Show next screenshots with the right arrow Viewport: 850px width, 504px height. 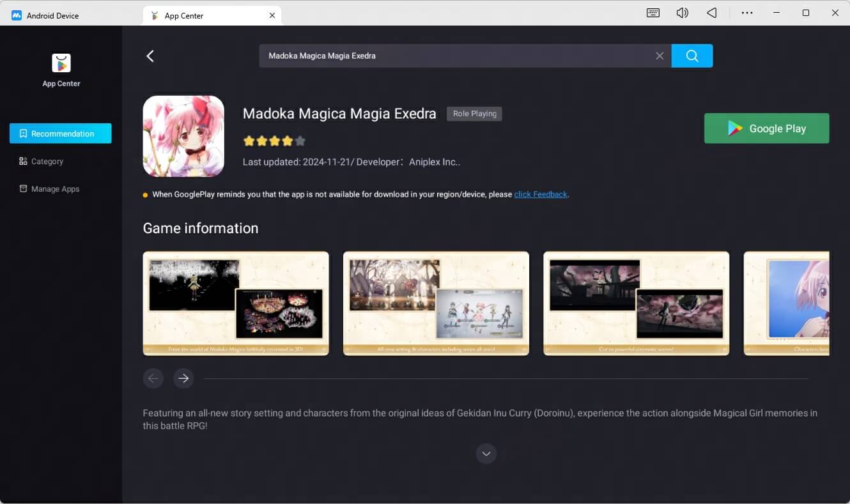[x=183, y=379]
